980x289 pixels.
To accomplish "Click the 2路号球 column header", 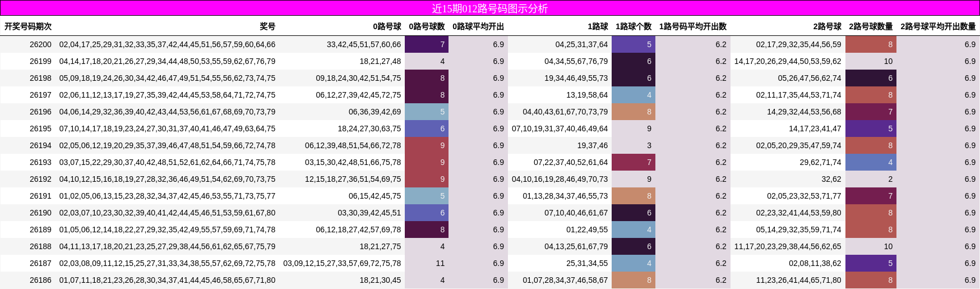I will click(828, 26).
